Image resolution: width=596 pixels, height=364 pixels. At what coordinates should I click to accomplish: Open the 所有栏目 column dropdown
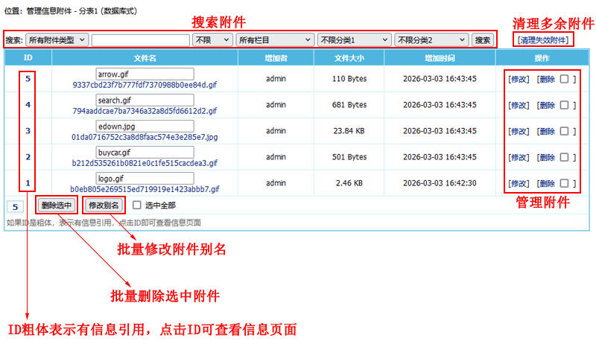point(273,39)
